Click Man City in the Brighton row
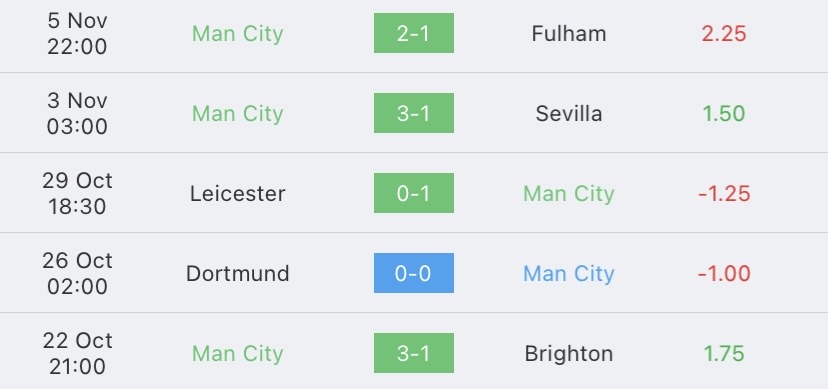828x389 pixels. (x=238, y=354)
